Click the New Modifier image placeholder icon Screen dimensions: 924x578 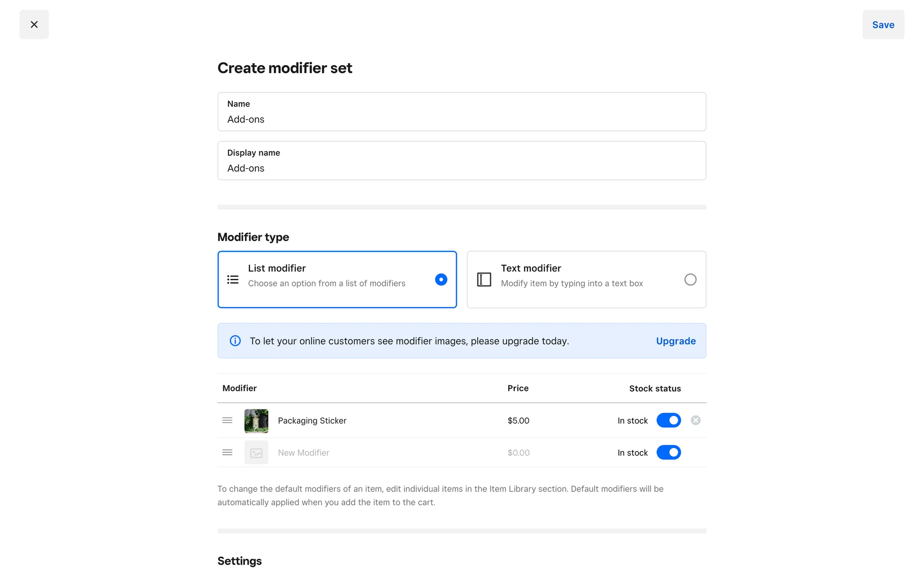click(256, 453)
